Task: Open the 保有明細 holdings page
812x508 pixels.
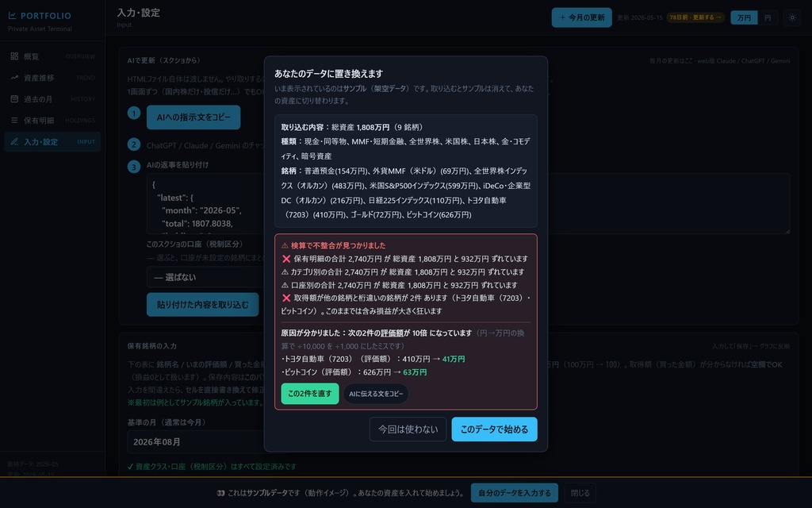Action: (x=52, y=121)
